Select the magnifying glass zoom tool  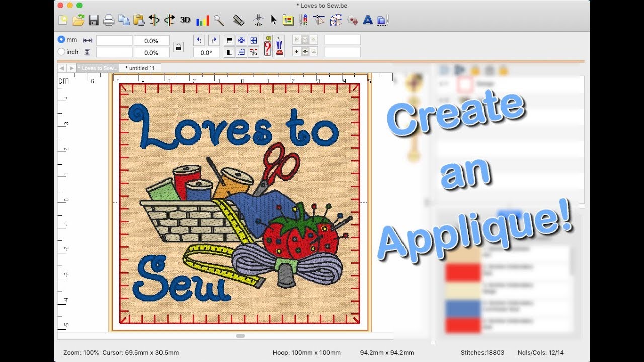[218, 20]
